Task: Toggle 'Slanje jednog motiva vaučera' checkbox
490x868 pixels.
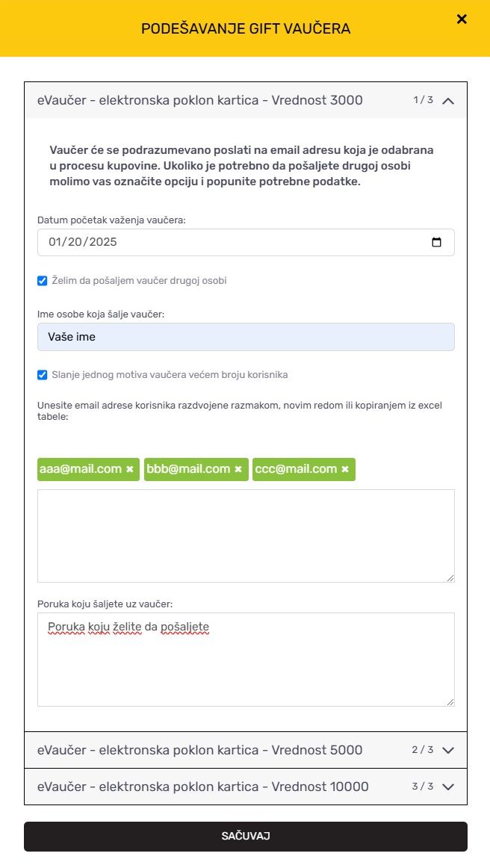Action: point(42,375)
